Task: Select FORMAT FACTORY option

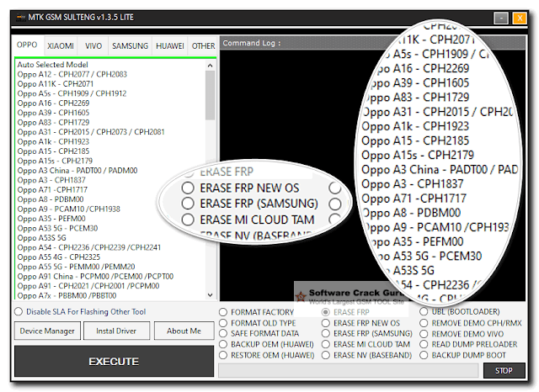Action: 256,312
